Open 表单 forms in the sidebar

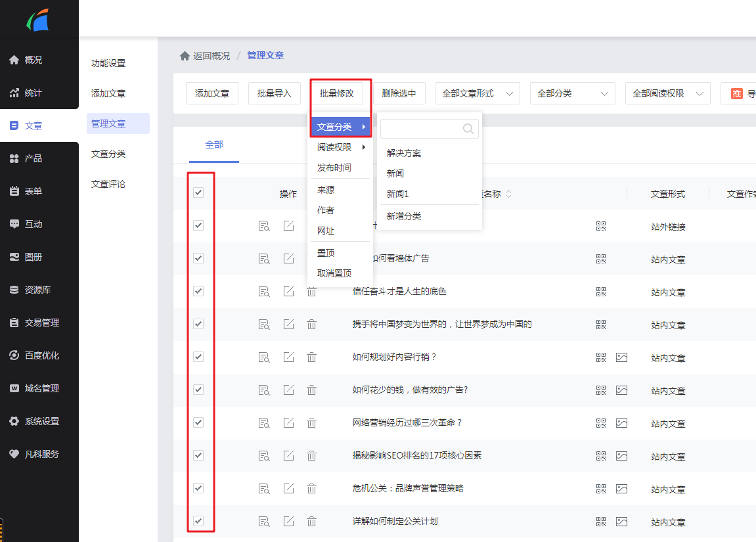pyautogui.click(x=26, y=191)
